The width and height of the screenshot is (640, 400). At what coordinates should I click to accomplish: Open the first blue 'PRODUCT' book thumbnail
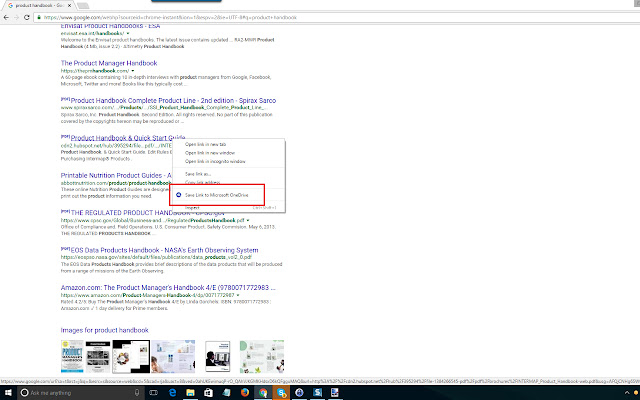[x=72, y=356]
